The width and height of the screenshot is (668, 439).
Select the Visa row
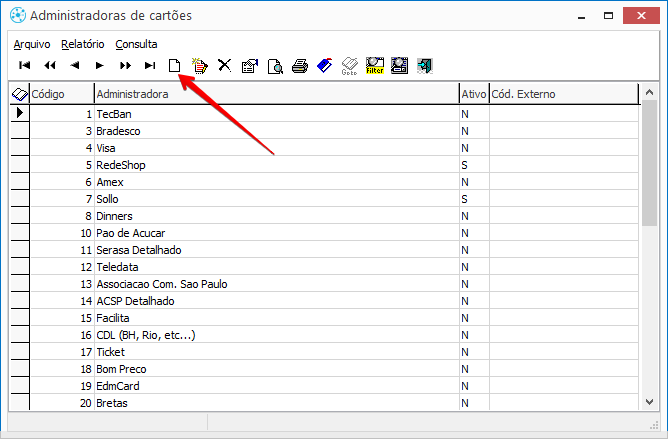pyautogui.click(x=334, y=148)
